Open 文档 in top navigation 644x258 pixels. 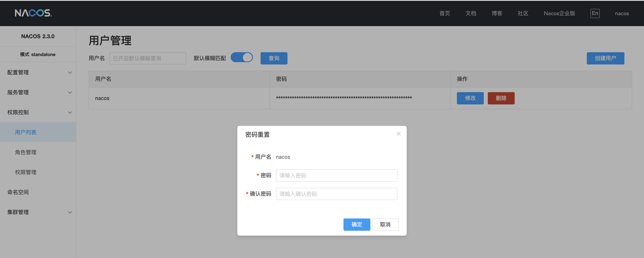(471, 13)
